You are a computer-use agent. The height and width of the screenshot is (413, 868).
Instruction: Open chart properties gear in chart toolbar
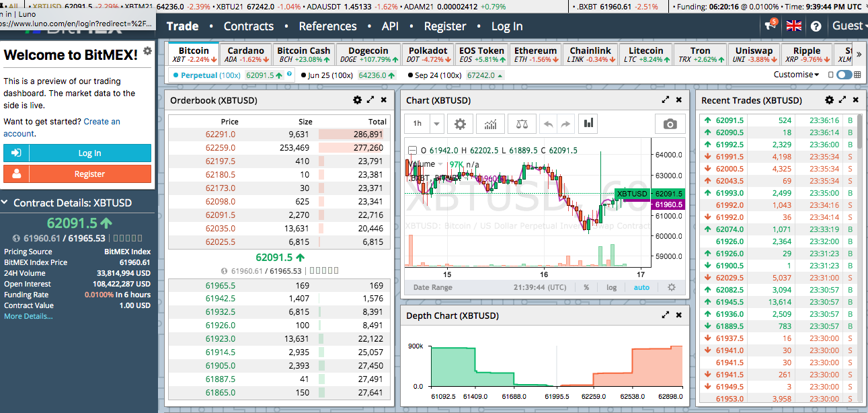coord(460,124)
